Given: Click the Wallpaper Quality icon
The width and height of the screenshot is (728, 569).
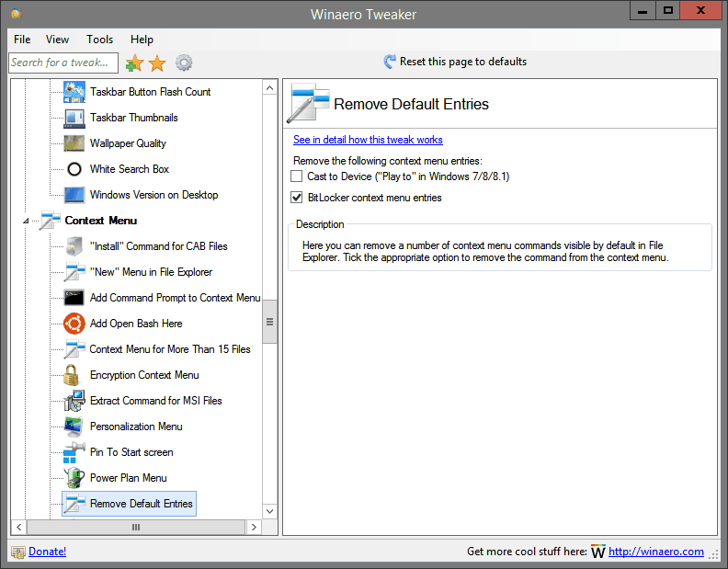Looking at the screenshot, I should click(x=74, y=143).
